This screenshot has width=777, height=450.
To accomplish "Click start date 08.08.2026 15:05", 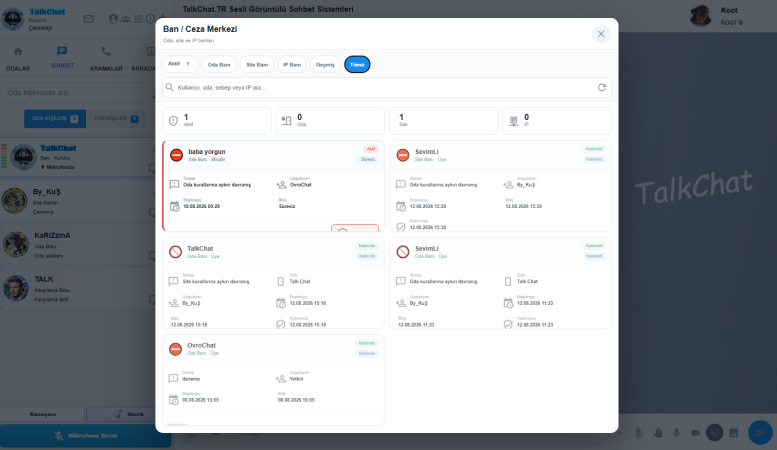I will [x=200, y=400].
